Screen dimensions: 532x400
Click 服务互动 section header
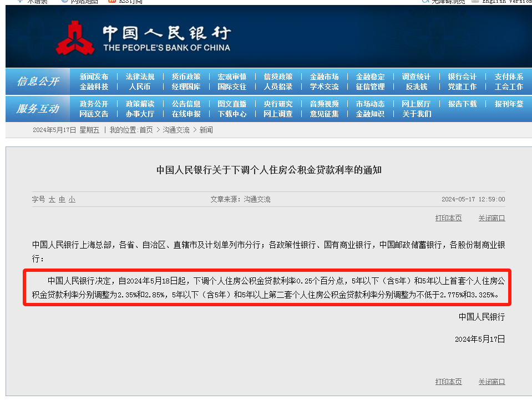38,109
